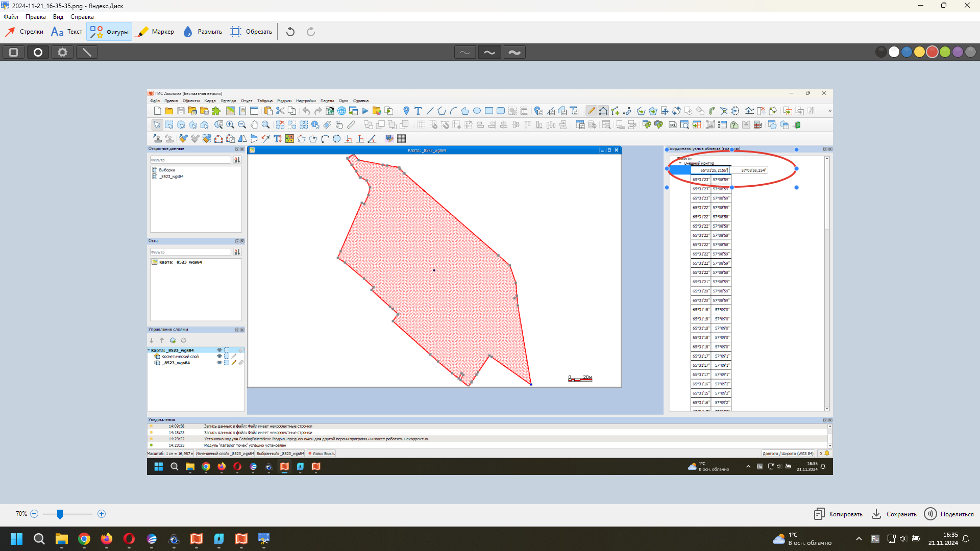Open File Explorer from taskbar
The height and width of the screenshot is (551, 980).
coord(62,539)
